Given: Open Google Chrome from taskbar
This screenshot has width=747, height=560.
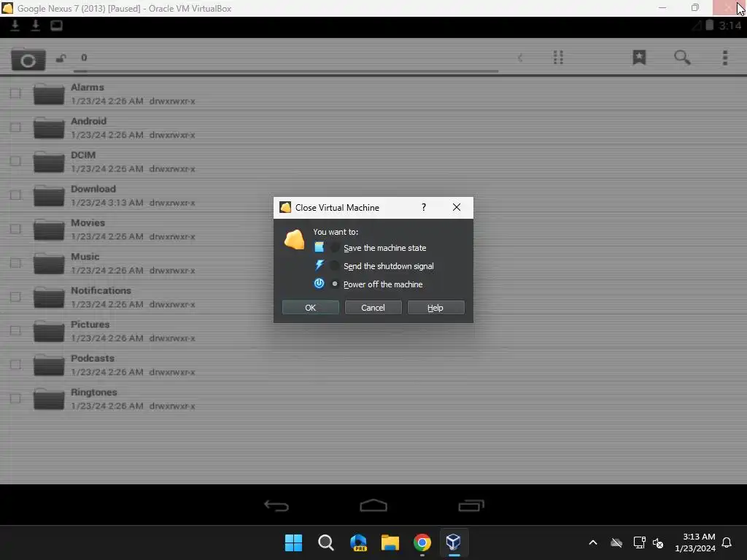Looking at the screenshot, I should [x=422, y=542].
